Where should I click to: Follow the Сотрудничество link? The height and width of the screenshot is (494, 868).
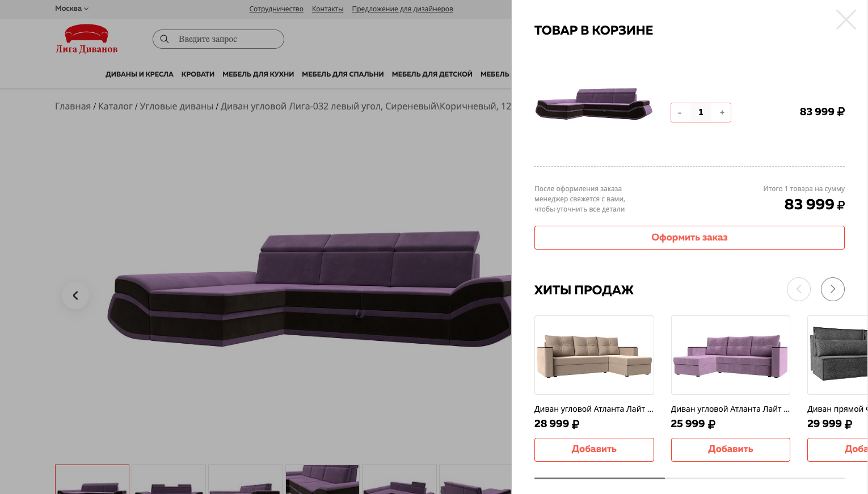coord(276,9)
